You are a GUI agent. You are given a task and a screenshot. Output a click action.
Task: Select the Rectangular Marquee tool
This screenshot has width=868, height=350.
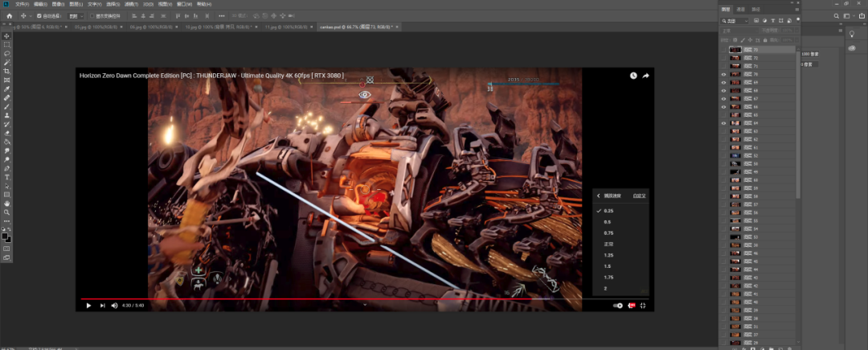click(6, 44)
